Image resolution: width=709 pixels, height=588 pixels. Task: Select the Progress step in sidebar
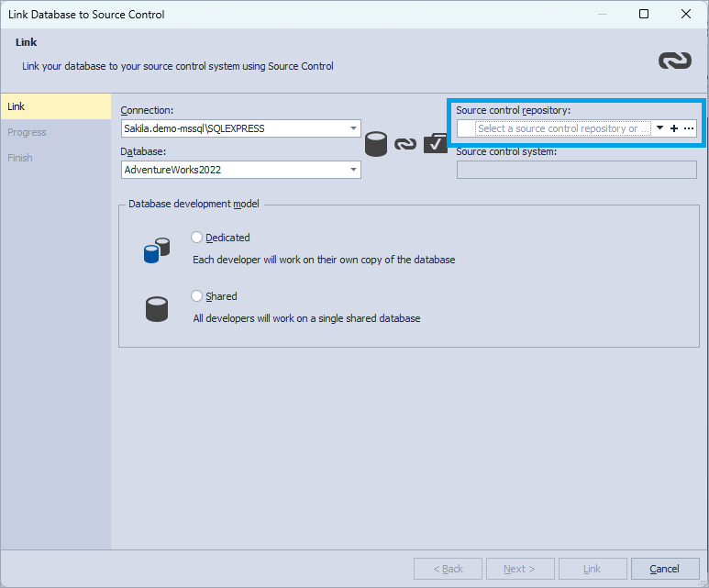[56, 132]
